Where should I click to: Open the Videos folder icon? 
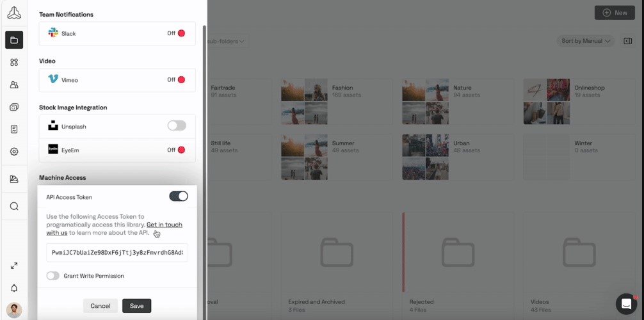(579, 252)
